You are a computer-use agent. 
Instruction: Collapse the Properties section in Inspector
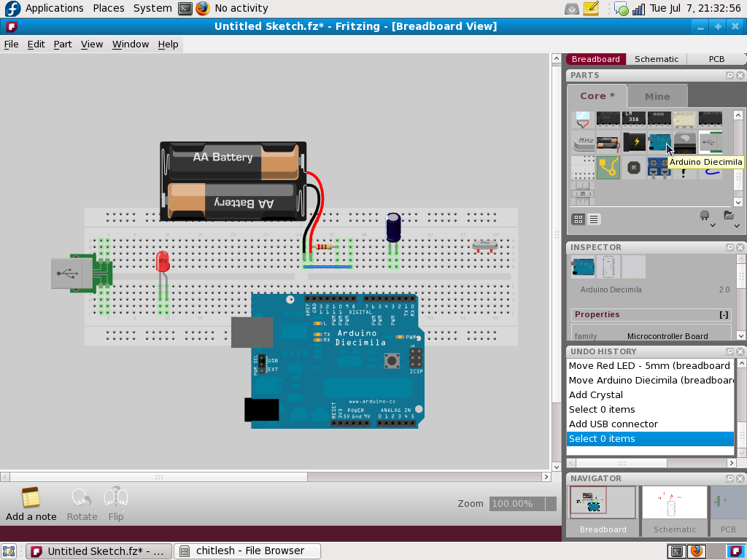point(724,315)
